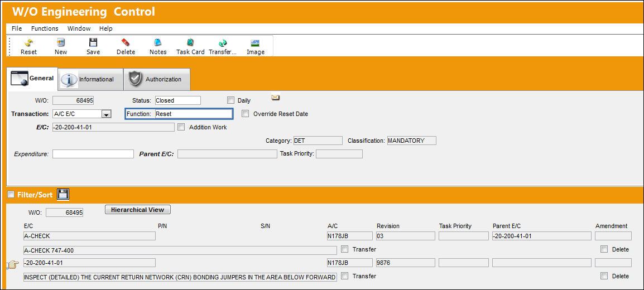Click the S/N column header

coord(265,226)
